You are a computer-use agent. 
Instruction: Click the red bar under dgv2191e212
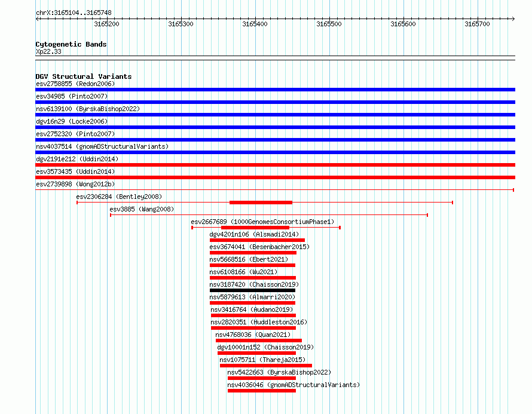275,165
